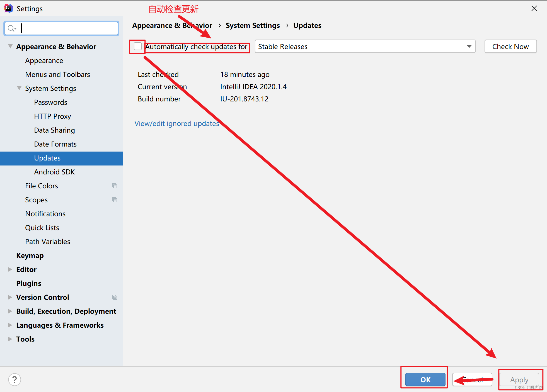Viewport: 547px width, 392px height.
Task: Expand the Version Control section
Action: coord(10,297)
